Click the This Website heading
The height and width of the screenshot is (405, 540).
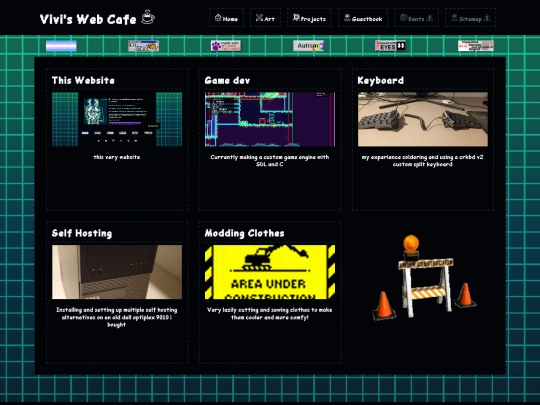coord(83,81)
